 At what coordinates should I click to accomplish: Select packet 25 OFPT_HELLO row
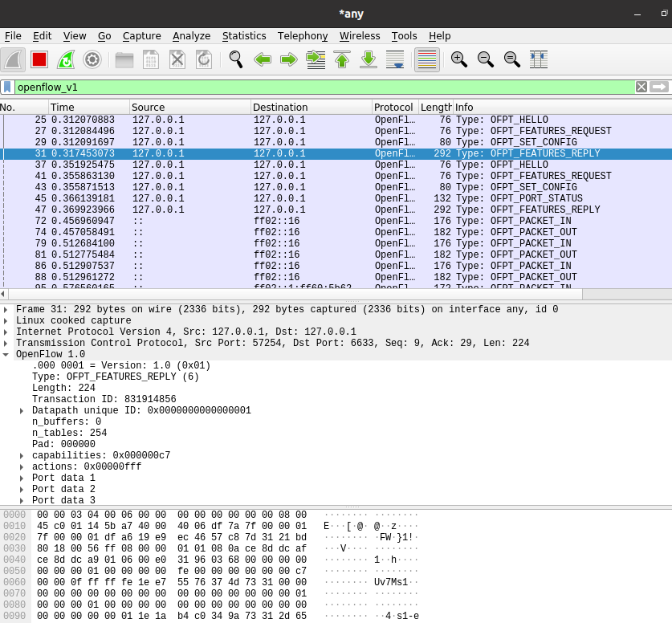(x=336, y=120)
